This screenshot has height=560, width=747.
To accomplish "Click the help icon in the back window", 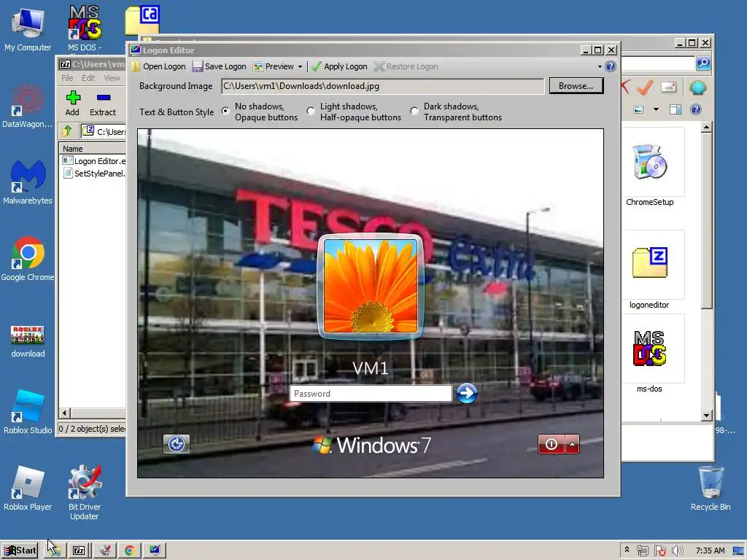I will (695, 109).
